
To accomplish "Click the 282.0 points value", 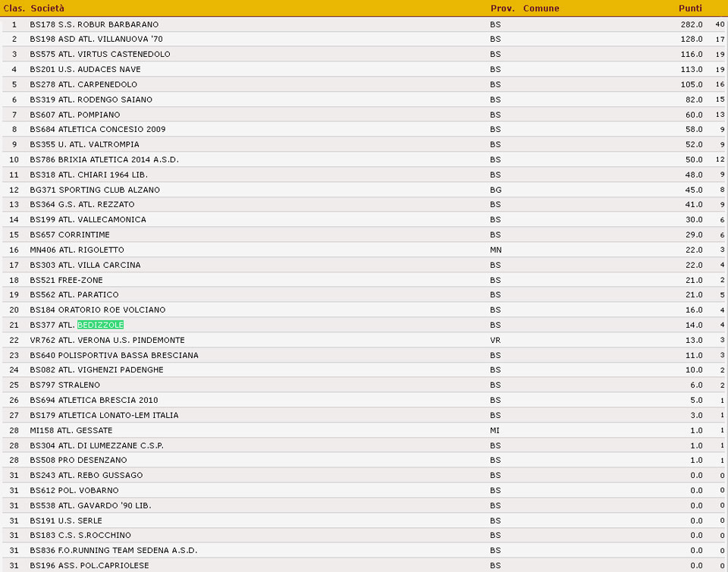I will tap(692, 24).
